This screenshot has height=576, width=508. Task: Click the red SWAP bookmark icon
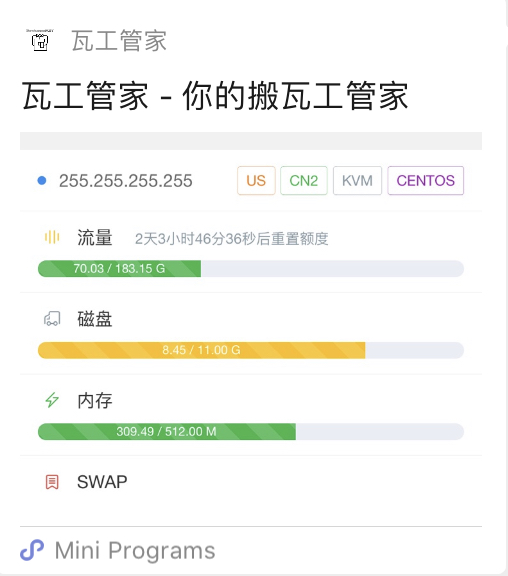point(52,482)
